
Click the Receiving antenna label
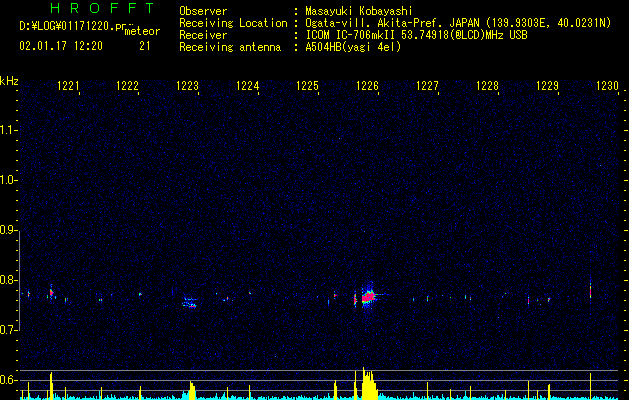click(230, 47)
